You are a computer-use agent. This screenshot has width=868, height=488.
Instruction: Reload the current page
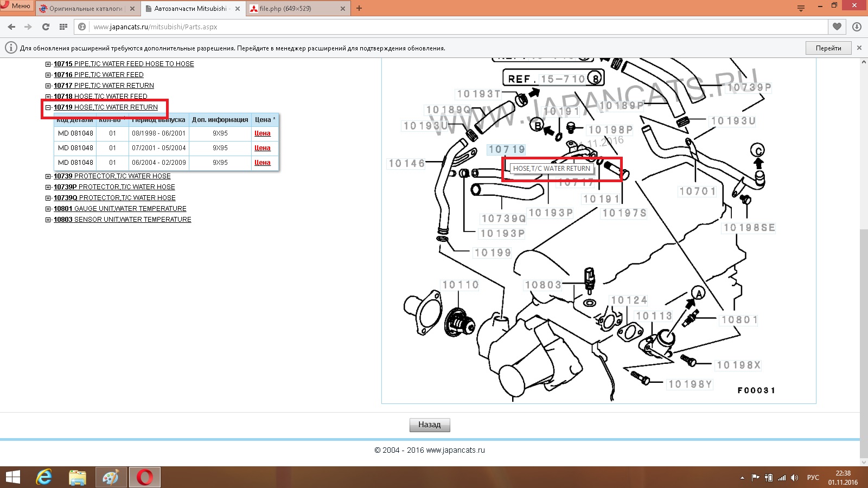point(46,27)
